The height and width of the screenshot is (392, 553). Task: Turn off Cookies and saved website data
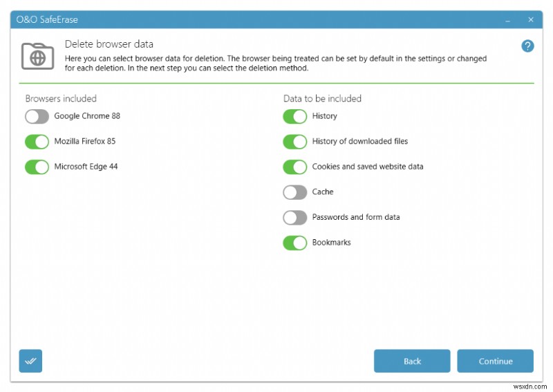tap(295, 167)
